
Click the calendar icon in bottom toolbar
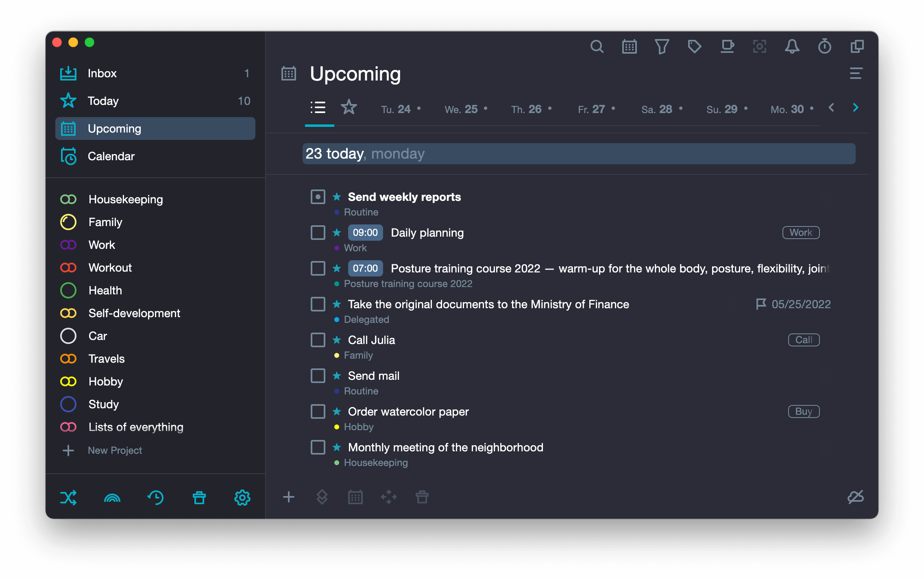coord(355,497)
